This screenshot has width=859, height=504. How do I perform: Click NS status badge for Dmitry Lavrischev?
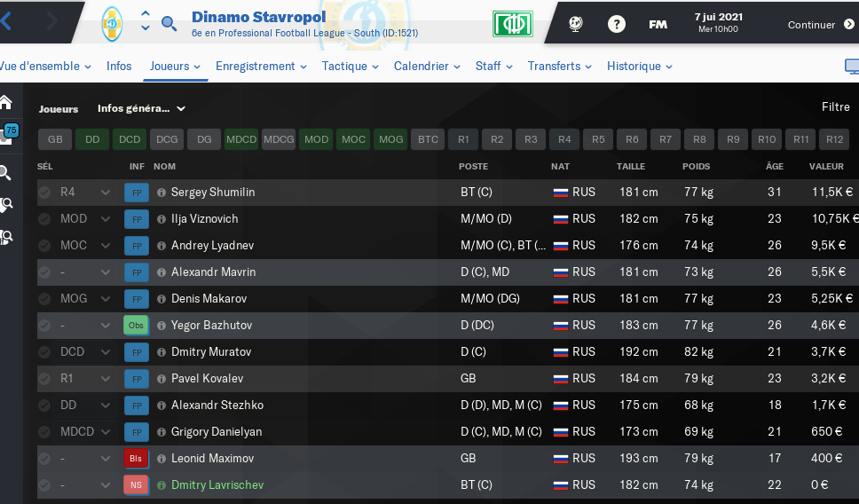pos(136,484)
